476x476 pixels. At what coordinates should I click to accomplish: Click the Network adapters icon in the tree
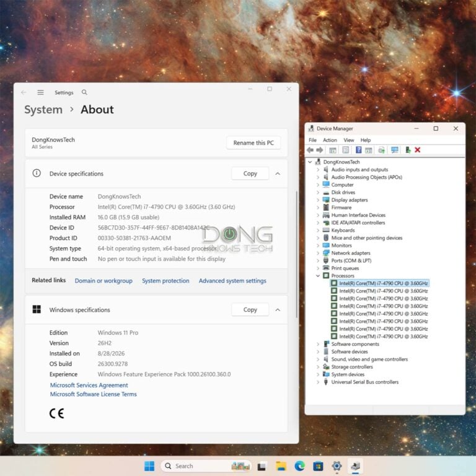326,253
